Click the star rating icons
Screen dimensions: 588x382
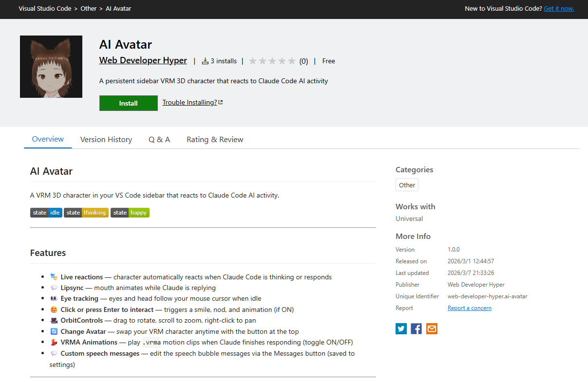[x=272, y=61]
